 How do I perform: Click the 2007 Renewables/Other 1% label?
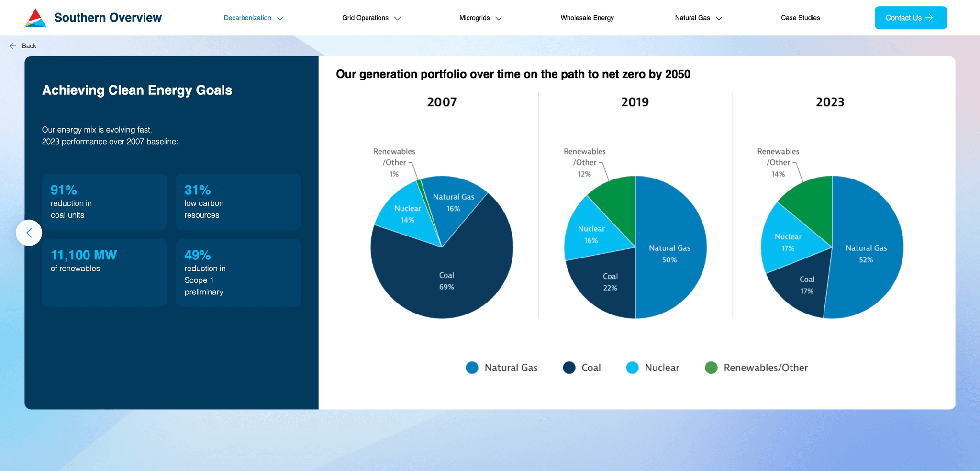click(x=394, y=163)
